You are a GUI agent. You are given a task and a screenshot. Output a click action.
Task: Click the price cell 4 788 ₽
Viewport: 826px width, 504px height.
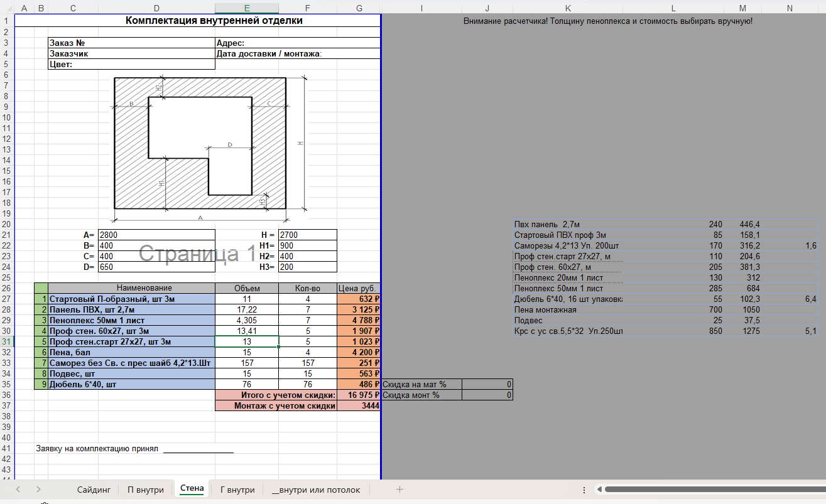[359, 320]
